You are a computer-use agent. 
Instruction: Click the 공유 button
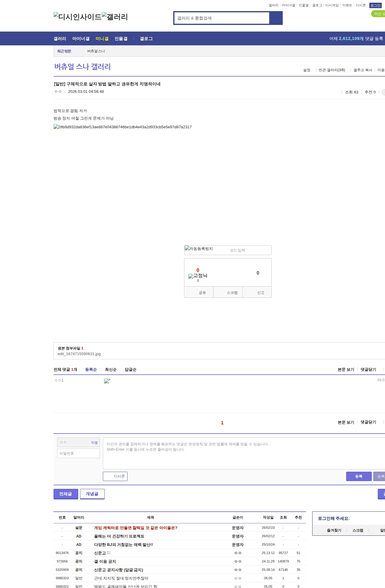[199, 292]
